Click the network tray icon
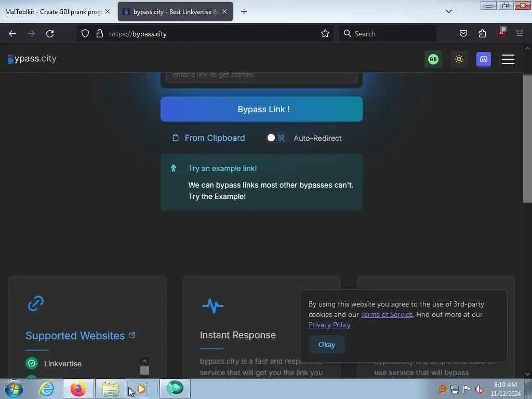The image size is (532, 399). coord(454,389)
